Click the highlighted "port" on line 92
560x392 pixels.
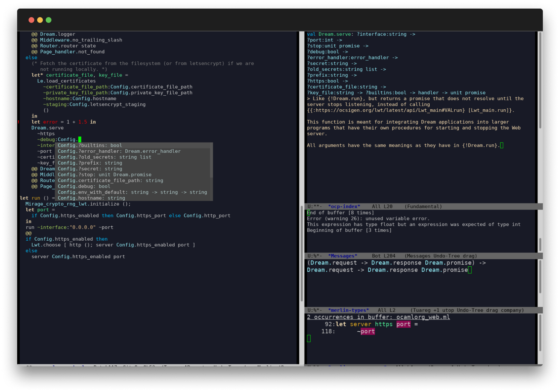point(404,324)
